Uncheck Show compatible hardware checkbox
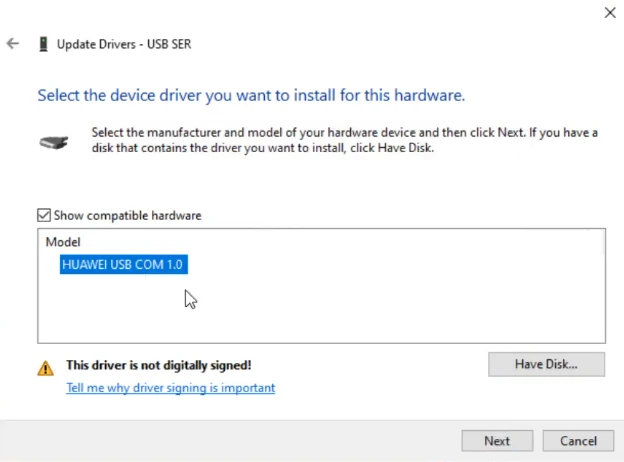The width and height of the screenshot is (624, 462). coord(44,215)
